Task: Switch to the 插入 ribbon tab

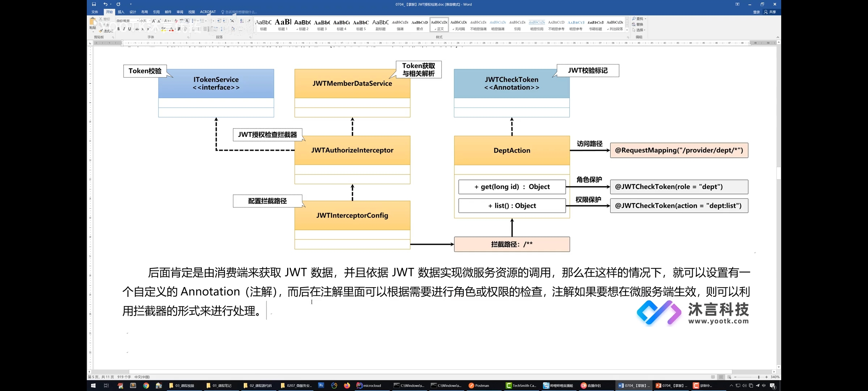Action: 121,12
